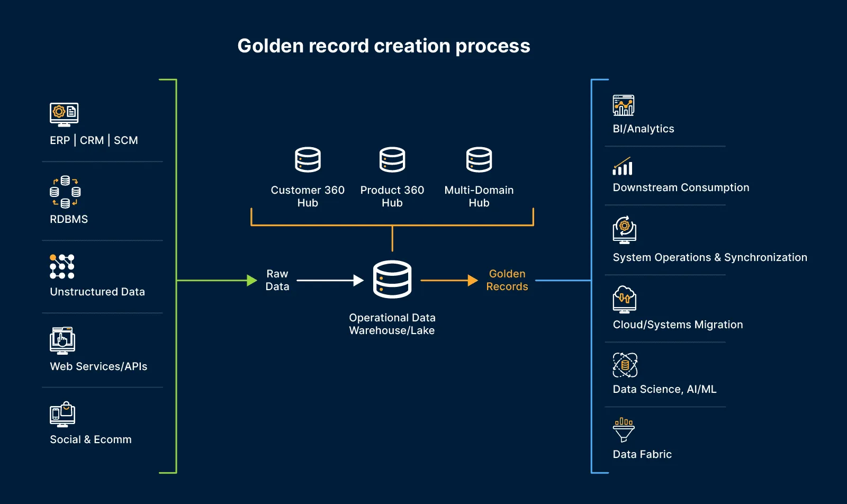847x504 pixels.
Task: Click the Cloud/Systems Migration icon
Action: [x=625, y=299]
